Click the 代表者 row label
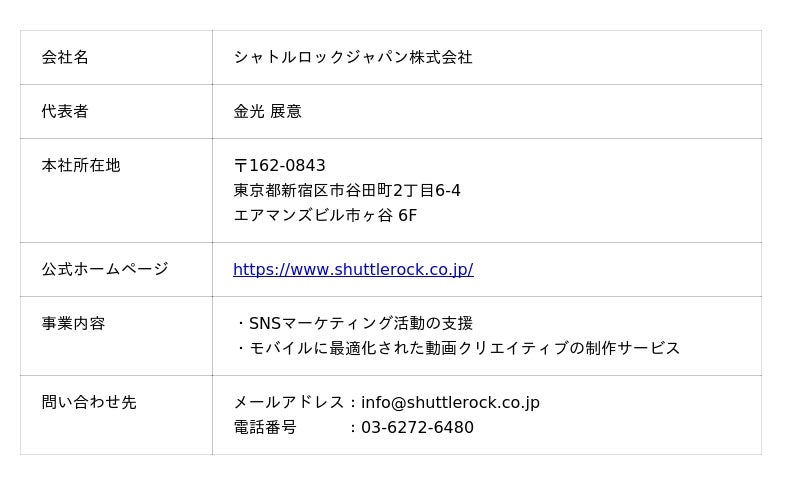This screenshot has height=485, width=800. (65, 111)
